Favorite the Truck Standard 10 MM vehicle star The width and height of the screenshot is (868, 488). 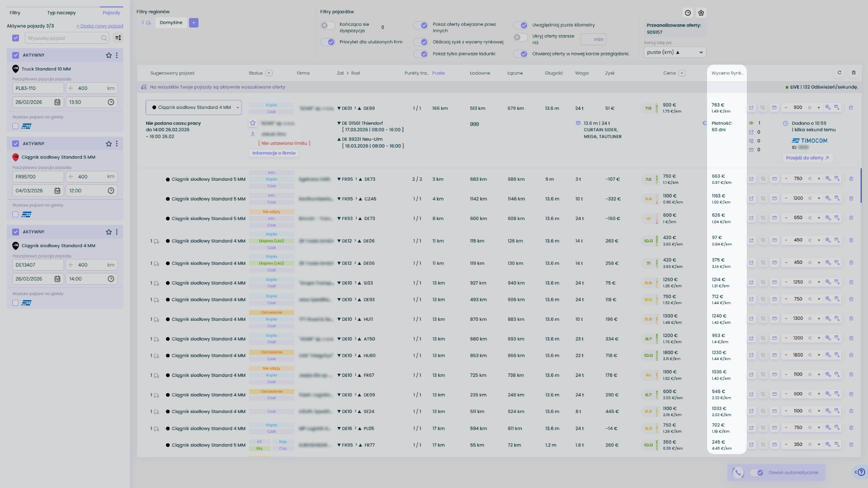[108, 55]
